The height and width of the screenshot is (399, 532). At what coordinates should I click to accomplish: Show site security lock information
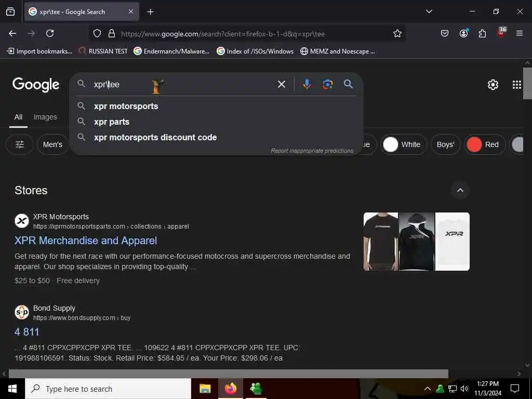coord(111,34)
